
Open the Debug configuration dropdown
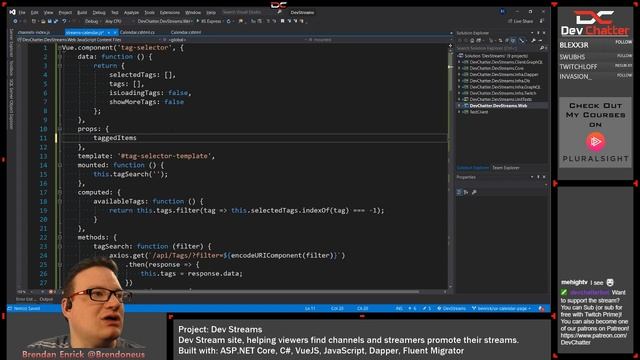pos(92,21)
